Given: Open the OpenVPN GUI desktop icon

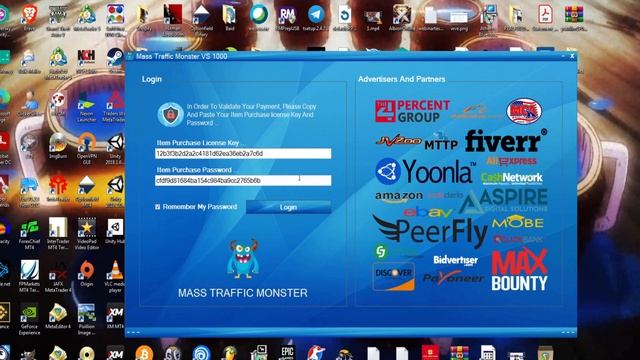Looking at the screenshot, I should (87, 149).
